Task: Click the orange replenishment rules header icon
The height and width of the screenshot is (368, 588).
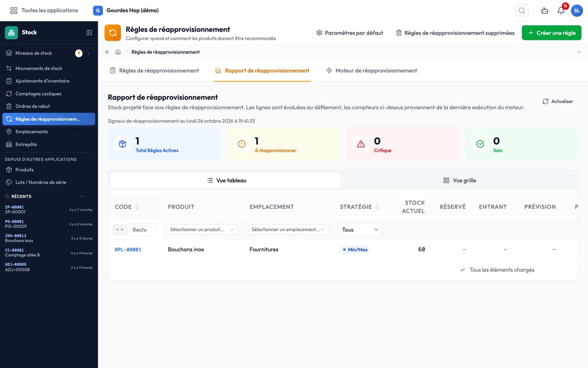Action: [x=113, y=33]
